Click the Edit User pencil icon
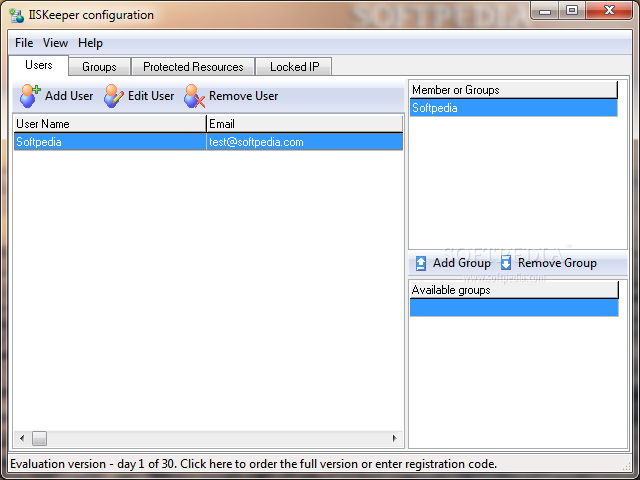640x480 pixels. pos(113,96)
